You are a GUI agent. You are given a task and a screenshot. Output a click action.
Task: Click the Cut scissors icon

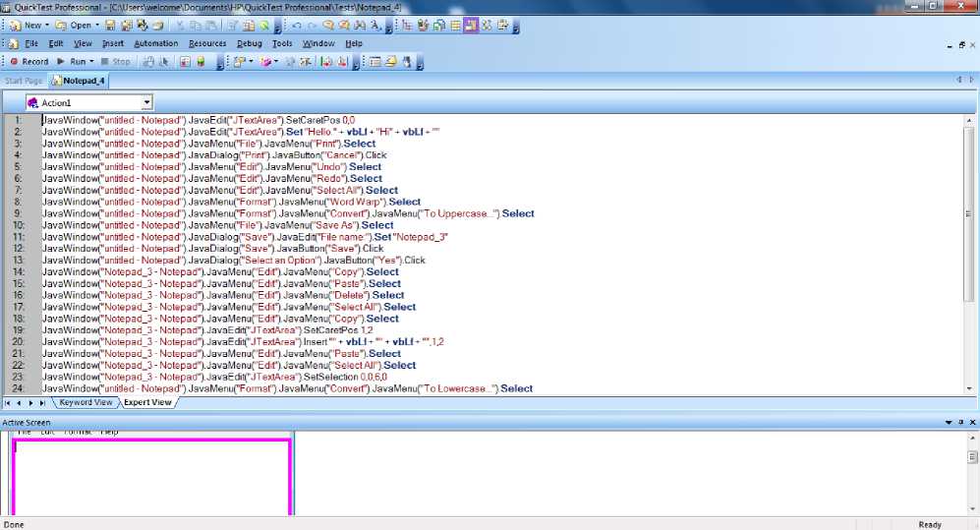point(181,26)
